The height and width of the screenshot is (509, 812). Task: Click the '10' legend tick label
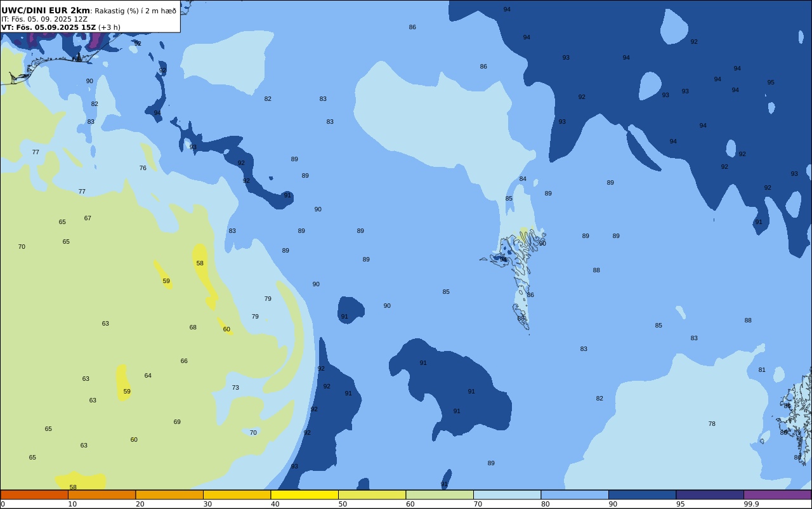tap(72, 504)
